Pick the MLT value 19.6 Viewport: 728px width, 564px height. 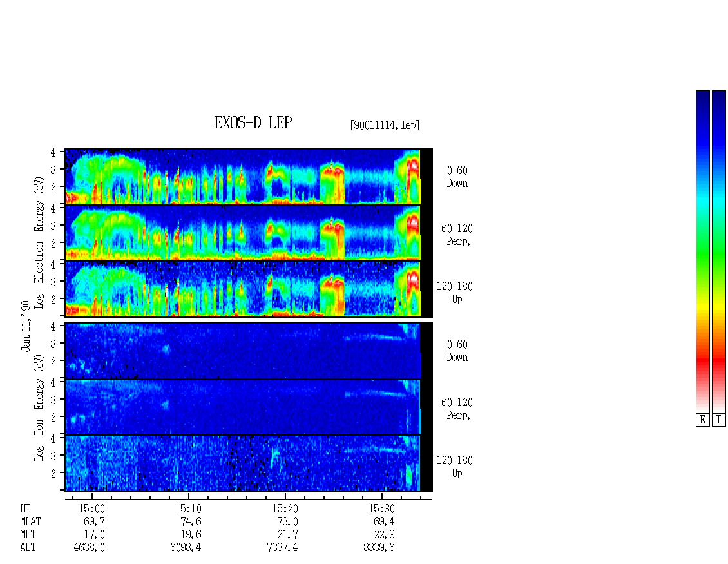191,535
